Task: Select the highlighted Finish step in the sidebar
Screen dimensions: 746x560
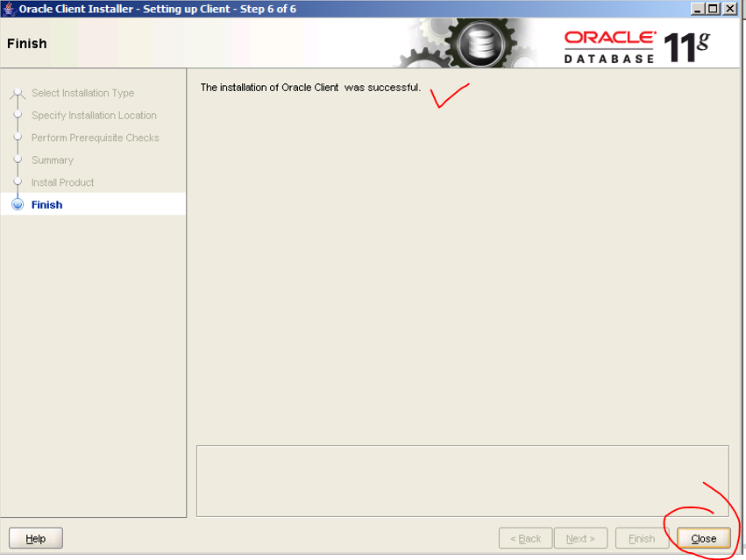Action: [x=47, y=205]
